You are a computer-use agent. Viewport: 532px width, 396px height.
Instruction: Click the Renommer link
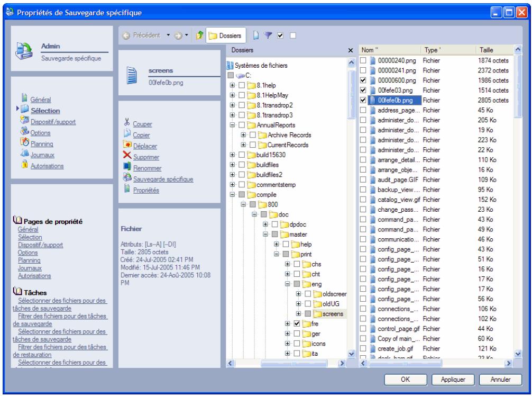click(x=147, y=168)
